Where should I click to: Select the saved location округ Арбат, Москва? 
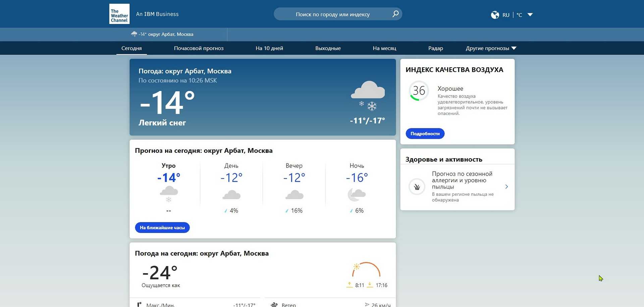162,34
